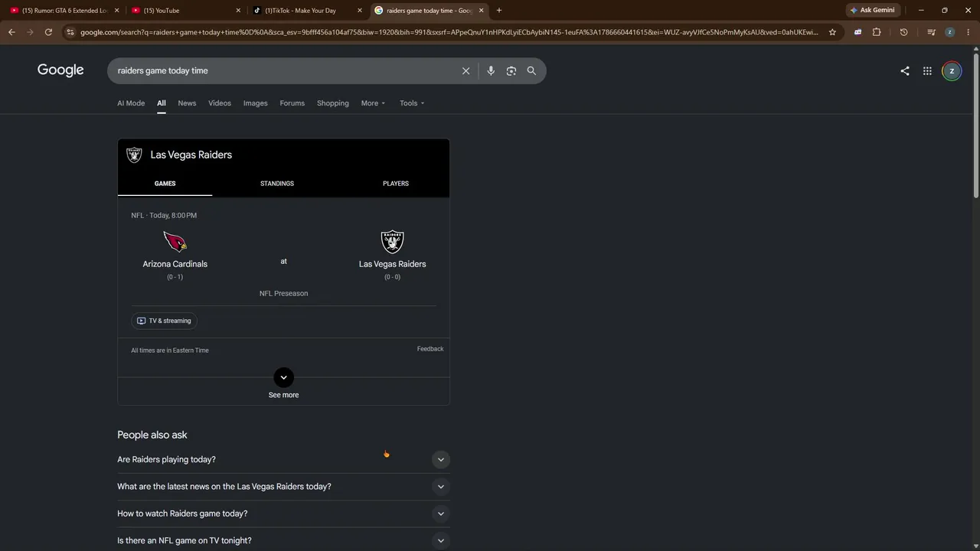
Task: Click the Google logo
Action: pyautogui.click(x=60, y=70)
